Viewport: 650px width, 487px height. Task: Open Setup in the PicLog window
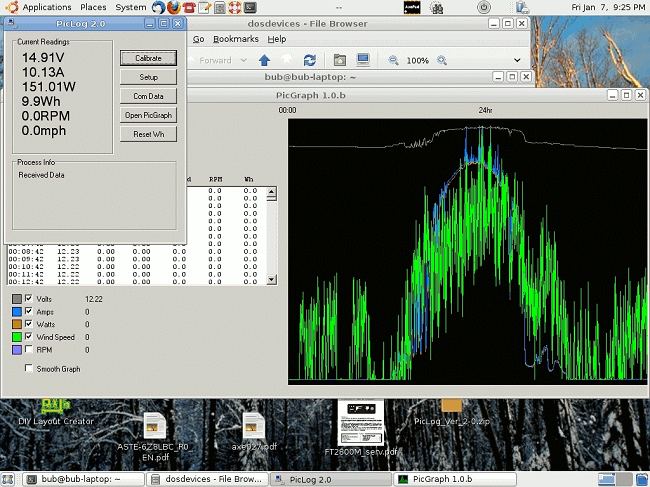pyautogui.click(x=148, y=77)
